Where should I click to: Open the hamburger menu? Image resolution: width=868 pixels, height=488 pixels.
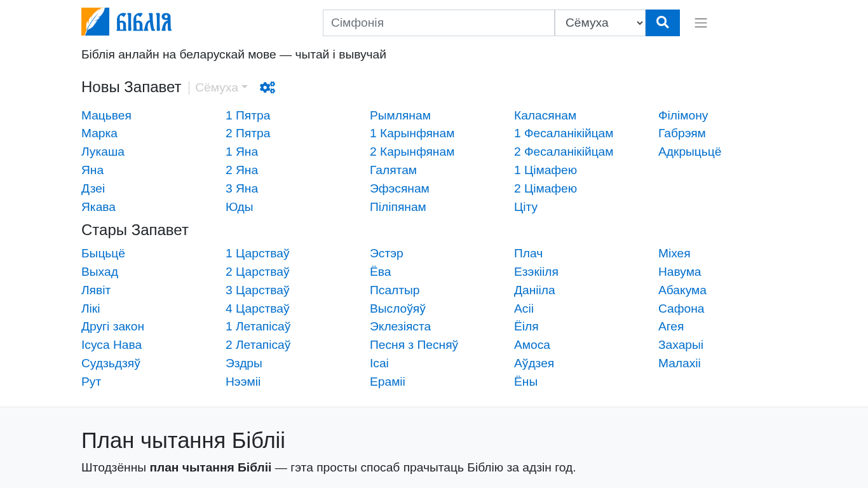(x=700, y=23)
